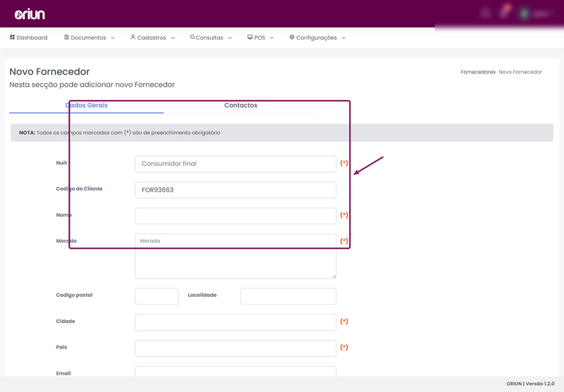Expand the Documentos dropdown chevron
Viewport: 564px width, 392px height.
113,38
